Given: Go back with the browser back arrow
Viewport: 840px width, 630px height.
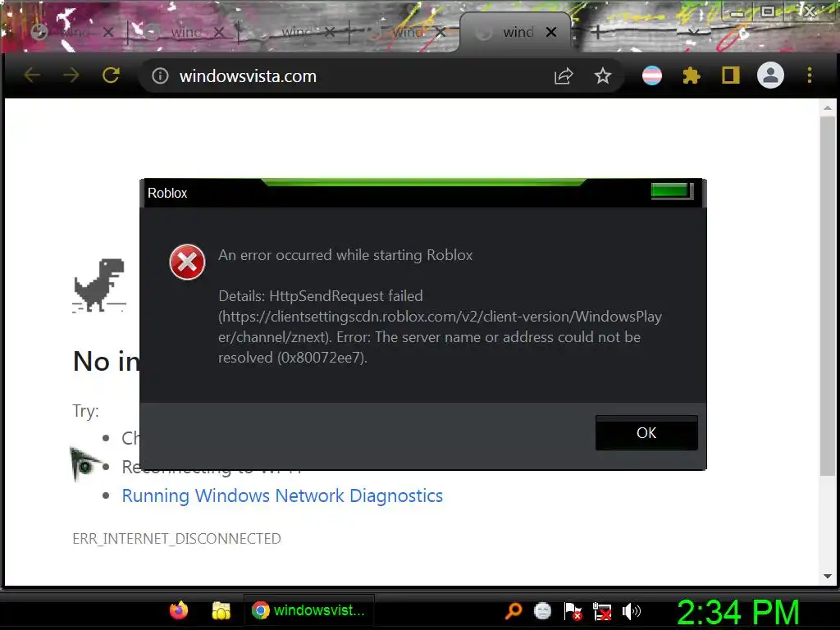Looking at the screenshot, I should (33, 75).
